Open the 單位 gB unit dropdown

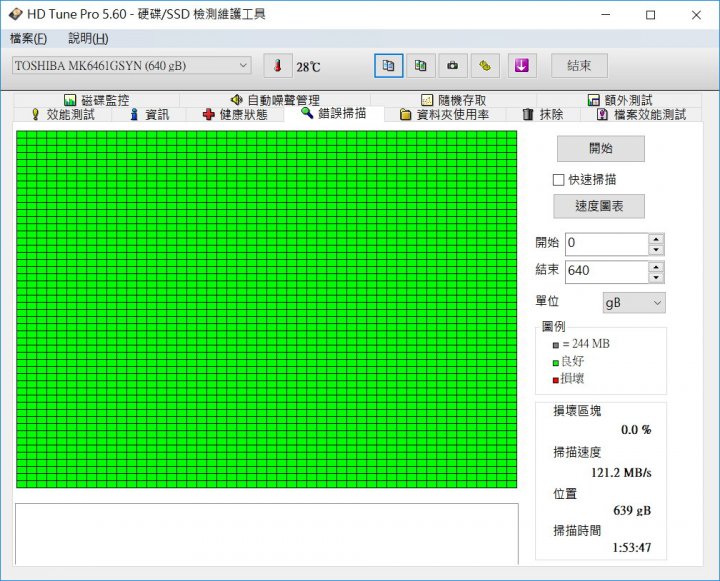pos(634,303)
